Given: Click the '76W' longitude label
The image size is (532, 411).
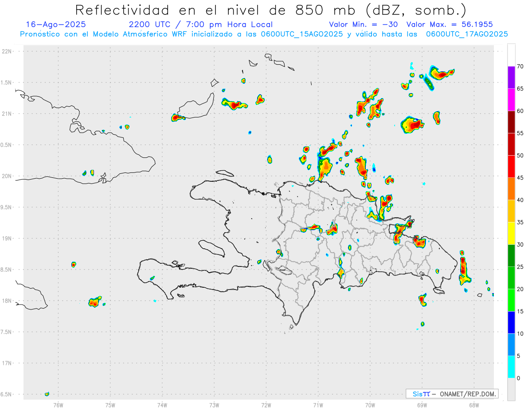Looking at the screenshot, I should click(58, 404).
